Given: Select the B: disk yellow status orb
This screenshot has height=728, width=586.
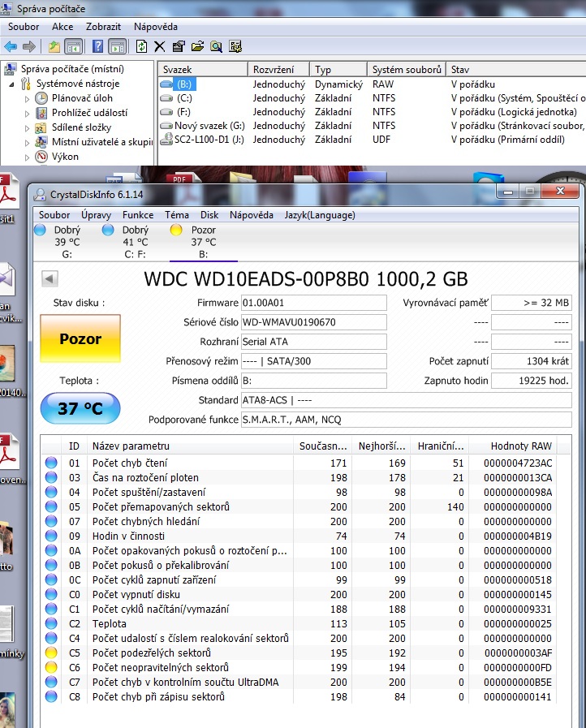Looking at the screenshot, I should point(176,230).
